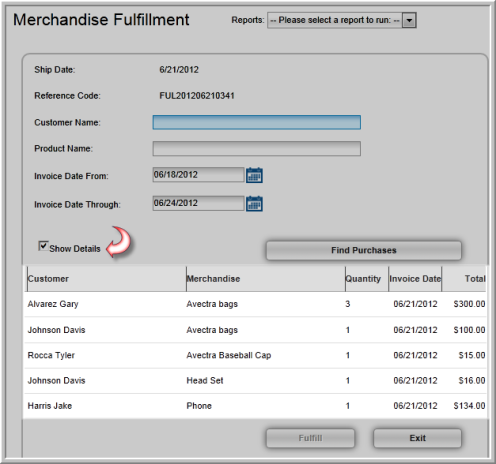The image size is (496, 464).
Task: Click the Invoice Date Through text field
Action: [198, 203]
